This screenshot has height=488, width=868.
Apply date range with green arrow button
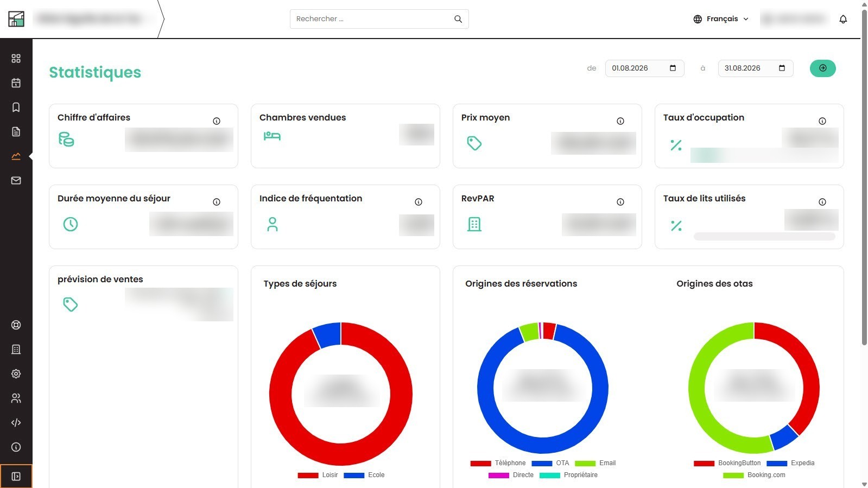point(823,68)
